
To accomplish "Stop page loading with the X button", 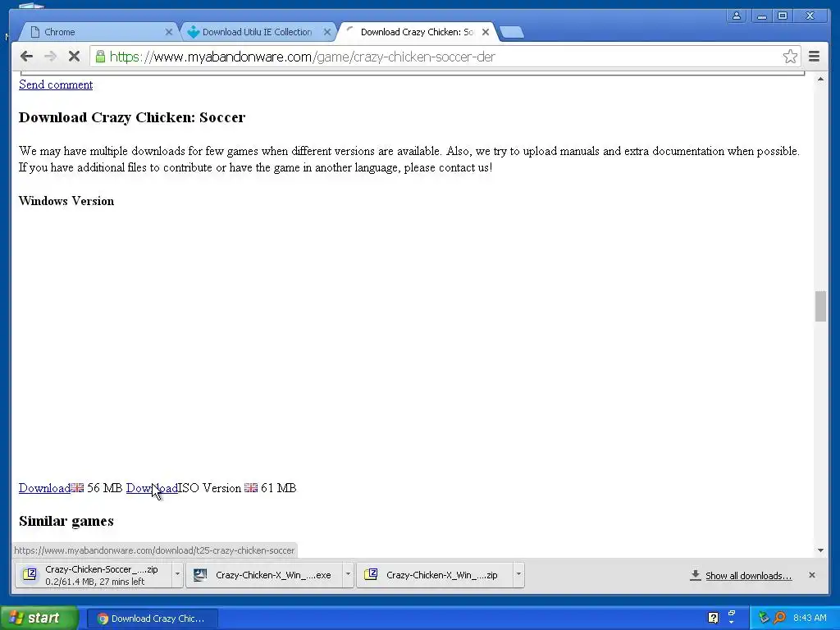I will (x=74, y=57).
